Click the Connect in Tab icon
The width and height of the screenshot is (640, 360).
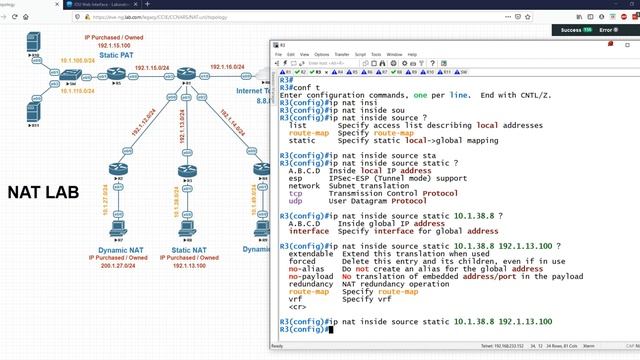coord(293,63)
